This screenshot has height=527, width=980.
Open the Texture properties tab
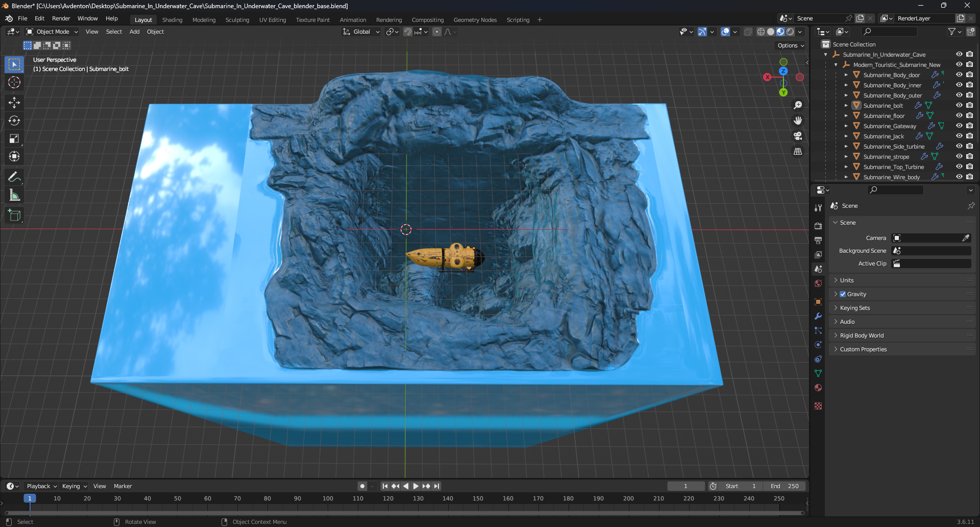tap(818, 406)
